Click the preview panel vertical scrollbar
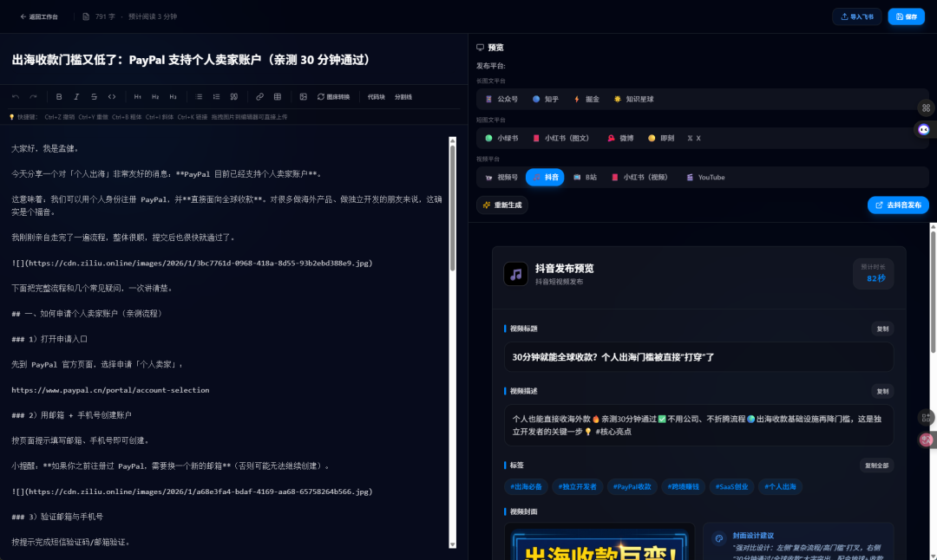This screenshot has height=560, width=937. coord(933,291)
